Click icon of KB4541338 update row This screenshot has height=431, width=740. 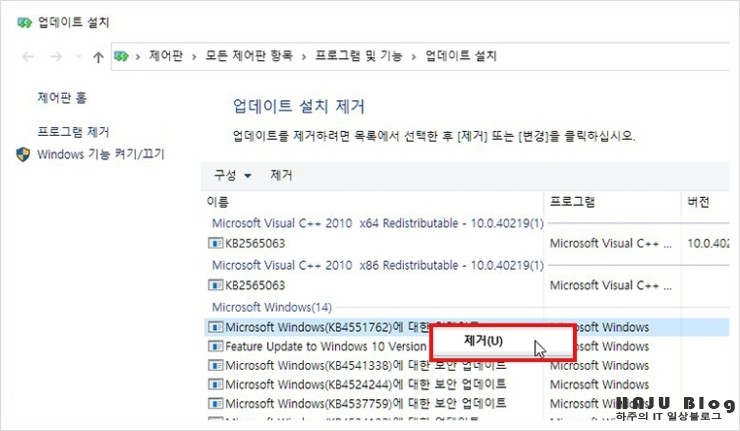click(216, 365)
